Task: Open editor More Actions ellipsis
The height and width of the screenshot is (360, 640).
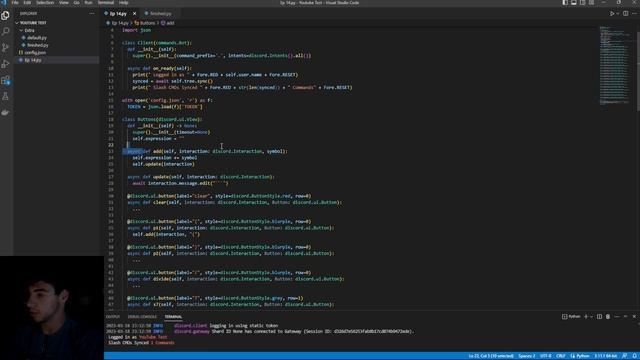Action: 634,13
